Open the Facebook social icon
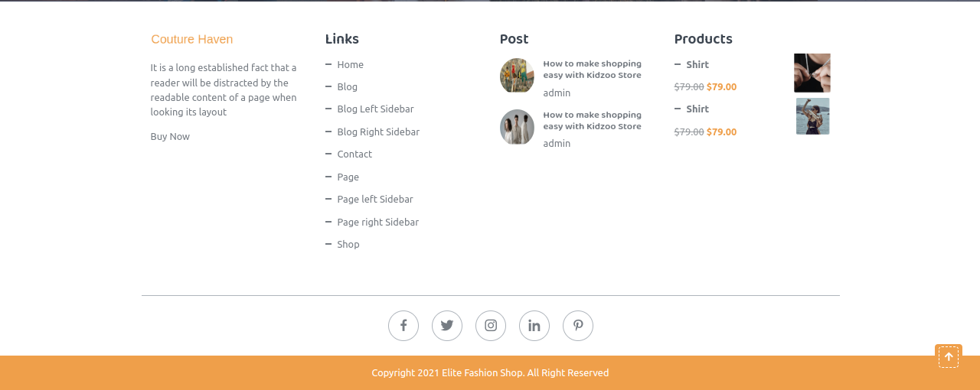 tap(403, 326)
